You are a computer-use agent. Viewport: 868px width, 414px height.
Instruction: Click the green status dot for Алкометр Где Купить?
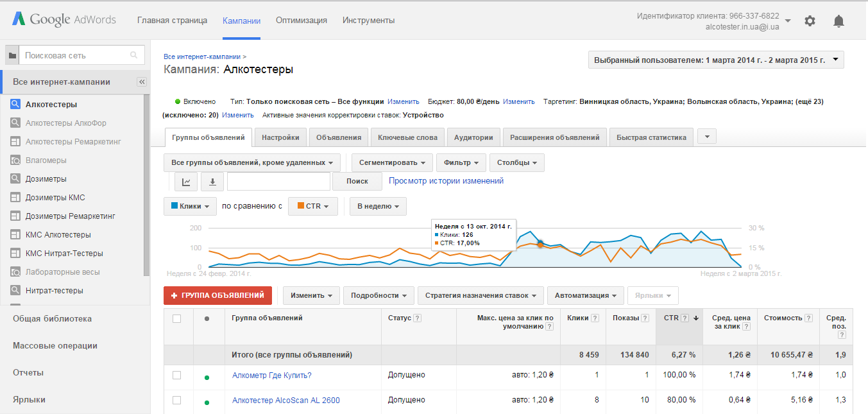[x=207, y=377]
